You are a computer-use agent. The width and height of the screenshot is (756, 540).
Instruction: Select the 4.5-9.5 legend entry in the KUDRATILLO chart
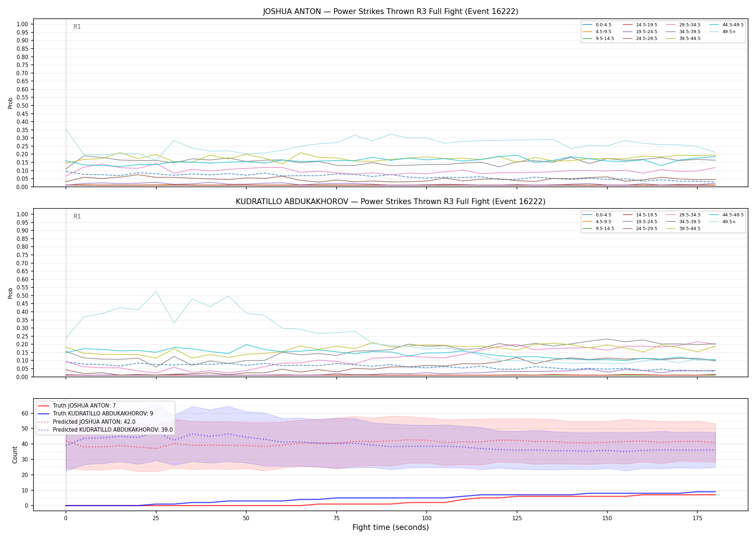click(x=597, y=222)
